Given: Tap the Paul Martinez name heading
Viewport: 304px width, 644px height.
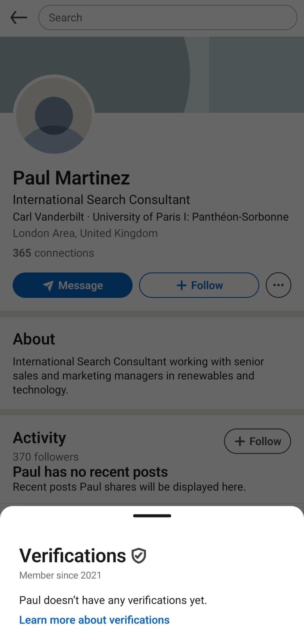Looking at the screenshot, I should coord(72,178).
